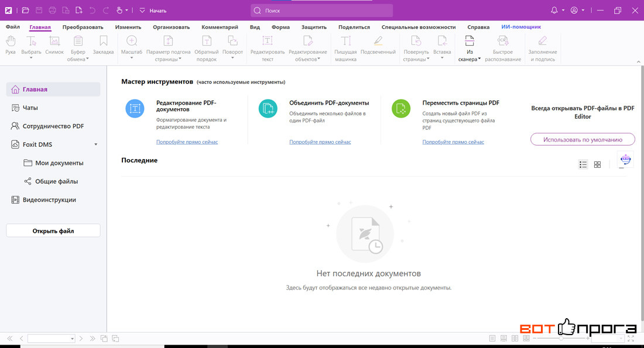644x348 pixels.
Task: Open the zoom percentage dropdown in status bar
Action: pyautogui.click(x=621, y=339)
